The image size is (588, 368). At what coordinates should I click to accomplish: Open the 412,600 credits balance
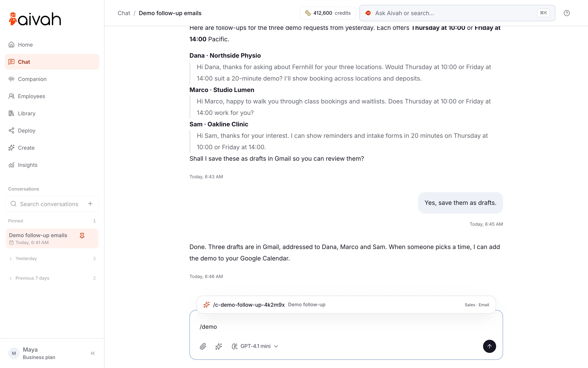click(x=327, y=13)
